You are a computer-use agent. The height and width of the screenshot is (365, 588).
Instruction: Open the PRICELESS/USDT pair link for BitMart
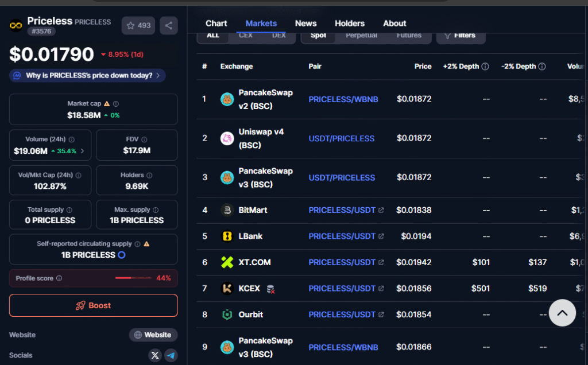342,210
